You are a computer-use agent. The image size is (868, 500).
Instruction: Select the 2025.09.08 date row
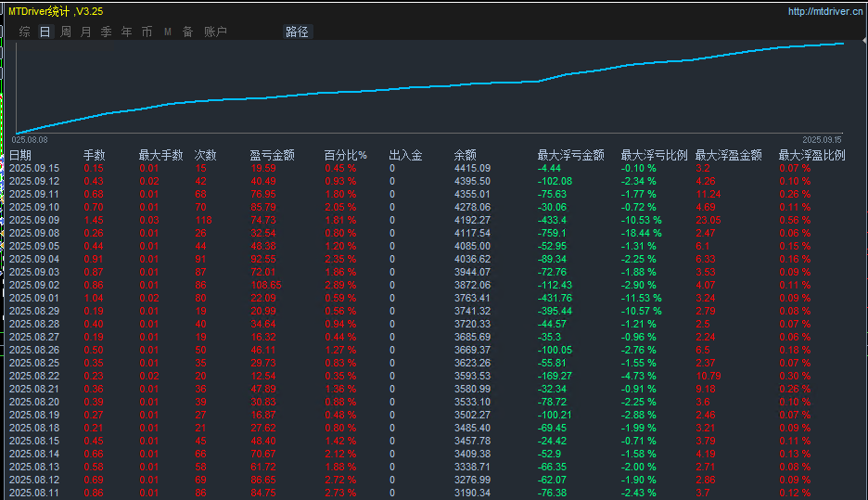[x=34, y=233]
